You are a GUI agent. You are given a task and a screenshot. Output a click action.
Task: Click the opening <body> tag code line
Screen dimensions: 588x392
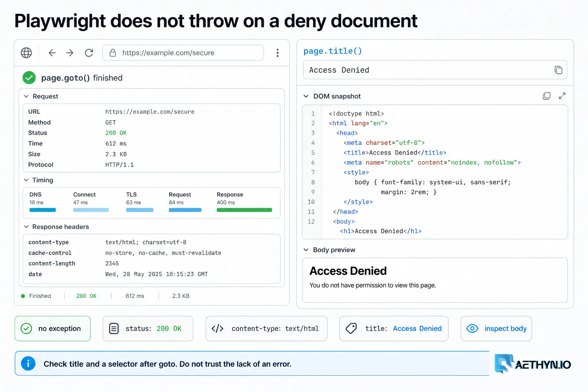[x=344, y=222]
